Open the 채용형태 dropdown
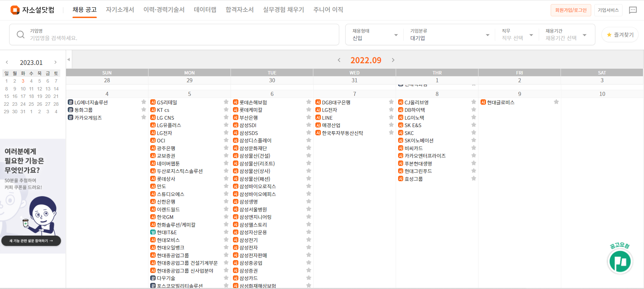 point(375,34)
